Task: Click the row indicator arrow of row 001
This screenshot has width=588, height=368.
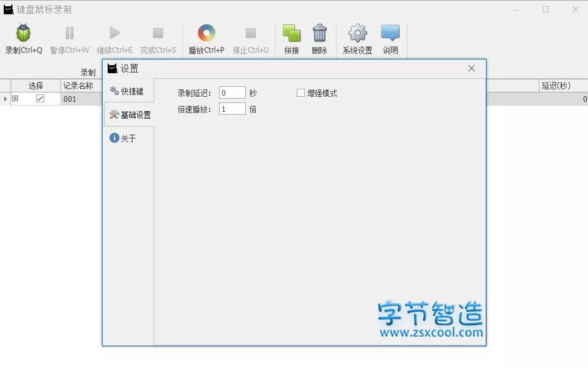Action: (5, 99)
